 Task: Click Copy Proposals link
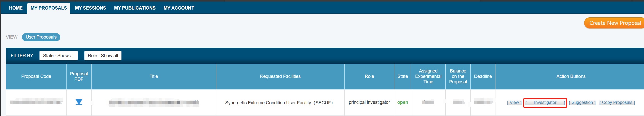[617, 103]
